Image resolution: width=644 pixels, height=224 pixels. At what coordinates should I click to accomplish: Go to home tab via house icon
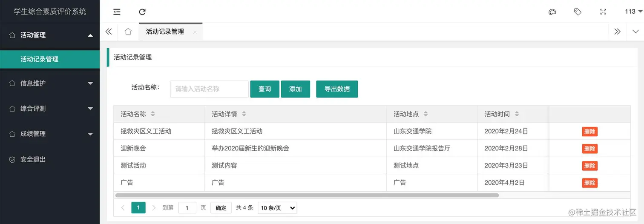tap(128, 32)
